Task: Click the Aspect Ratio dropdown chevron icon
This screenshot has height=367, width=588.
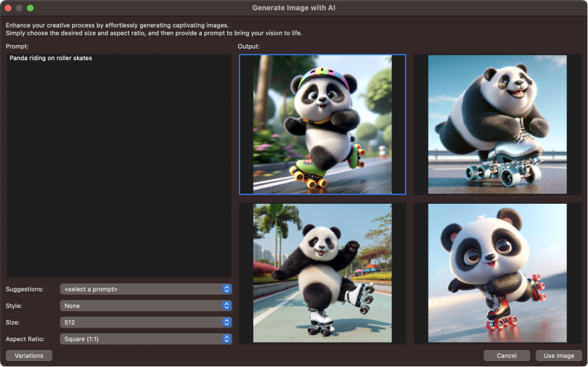Action: click(227, 339)
